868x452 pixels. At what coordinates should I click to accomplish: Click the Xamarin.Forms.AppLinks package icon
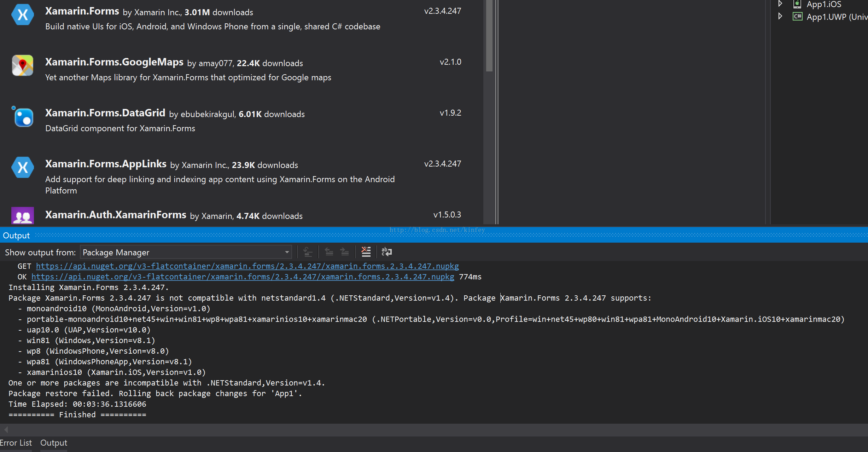point(23,167)
